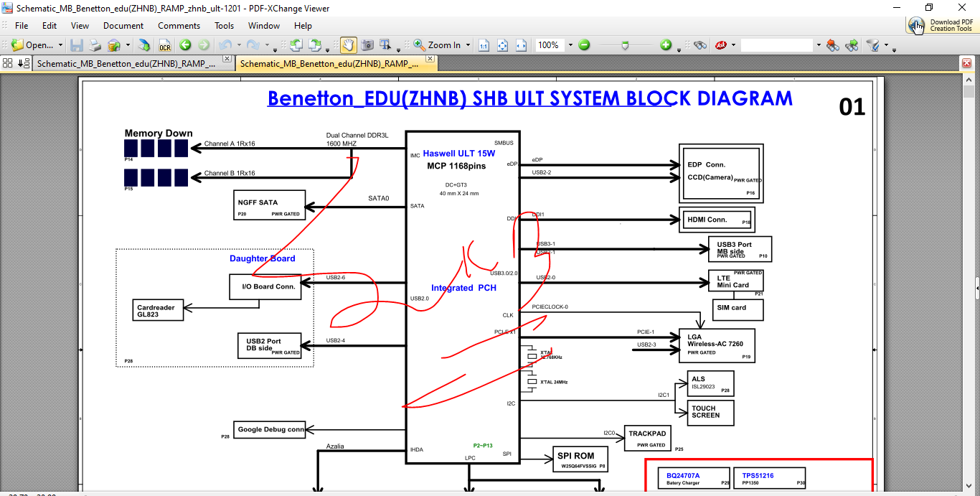This screenshot has width=980, height=496.
Task: Click the Email document icon
Action: tap(114, 45)
